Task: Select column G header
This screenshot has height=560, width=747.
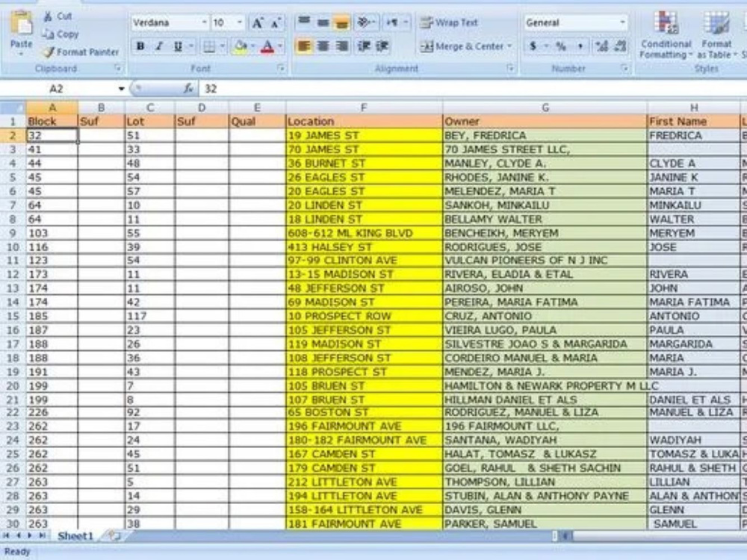Action: pos(545,108)
